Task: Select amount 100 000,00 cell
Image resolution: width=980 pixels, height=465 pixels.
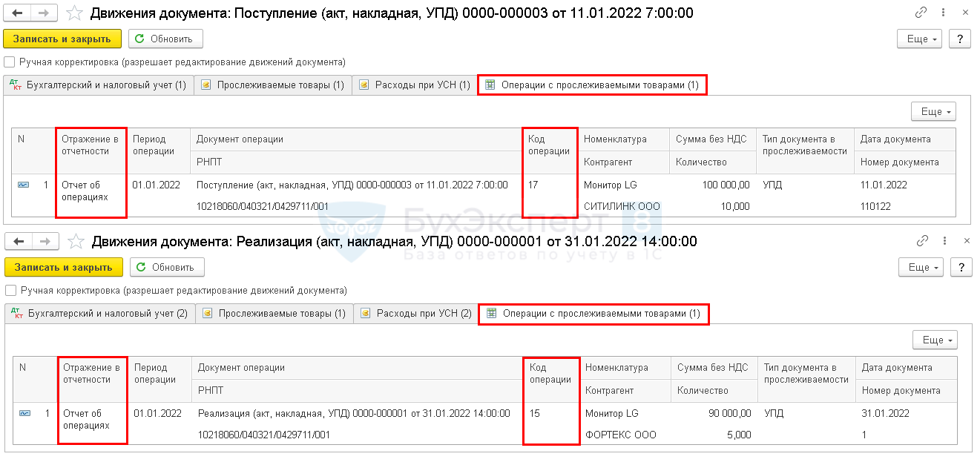Action: (x=713, y=185)
